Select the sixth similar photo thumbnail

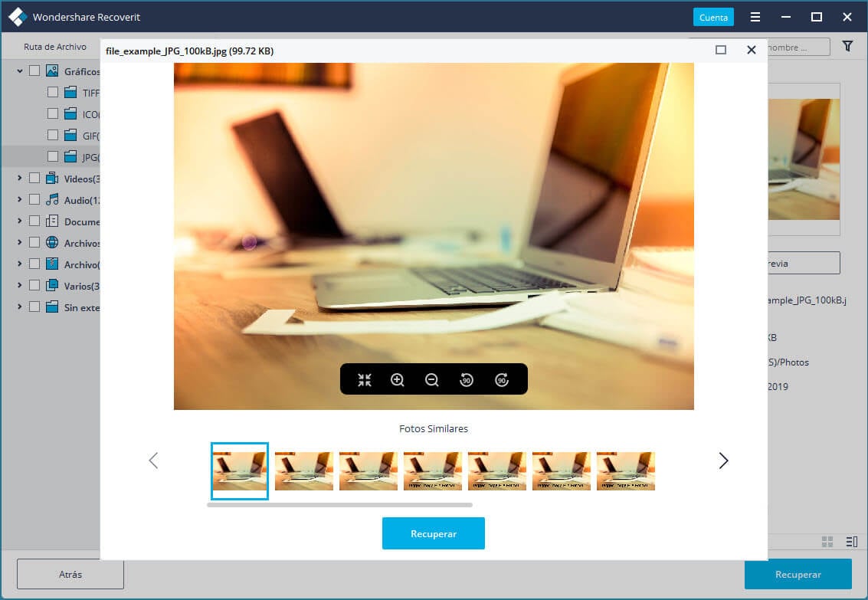coord(562,471)
